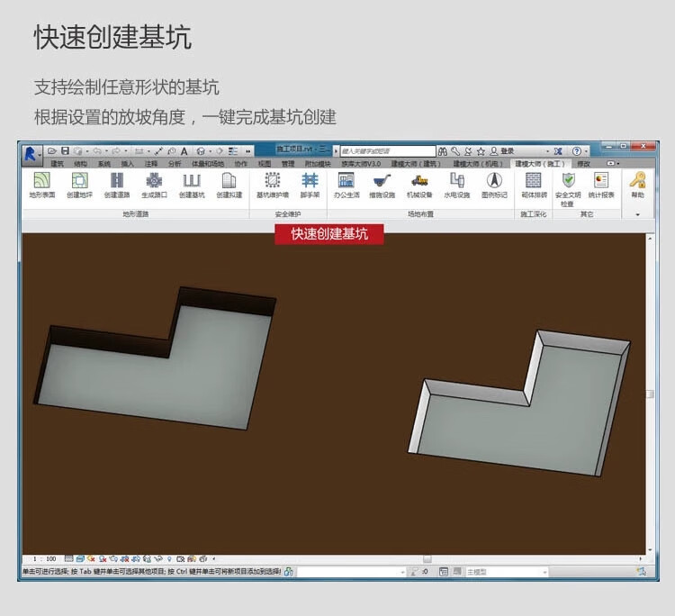Switch to the 建模大师（施工） ribbon tab

(539, 164)
